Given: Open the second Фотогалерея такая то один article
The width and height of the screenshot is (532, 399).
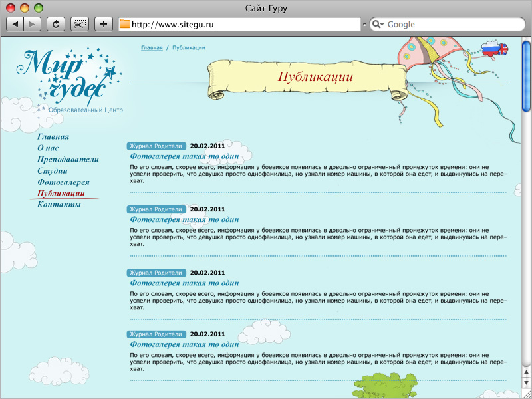Looking at the screenshot, I should [x=184, y=219].
